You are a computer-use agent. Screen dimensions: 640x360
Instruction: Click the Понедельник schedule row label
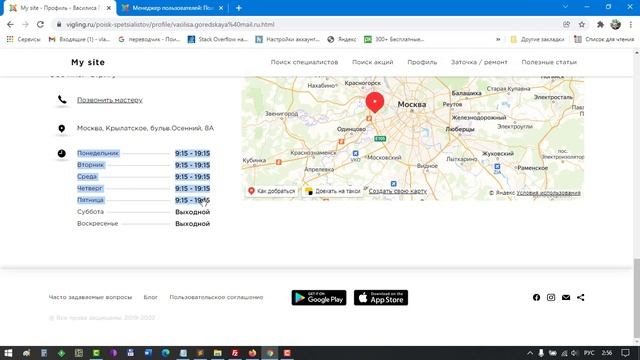pyautogui.click(x=98, y=153)
